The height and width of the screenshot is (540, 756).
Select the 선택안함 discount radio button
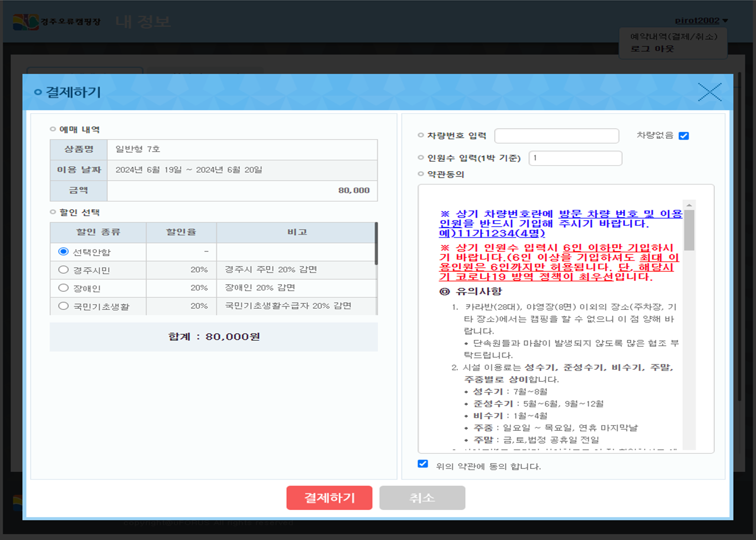tap(63, 252)
